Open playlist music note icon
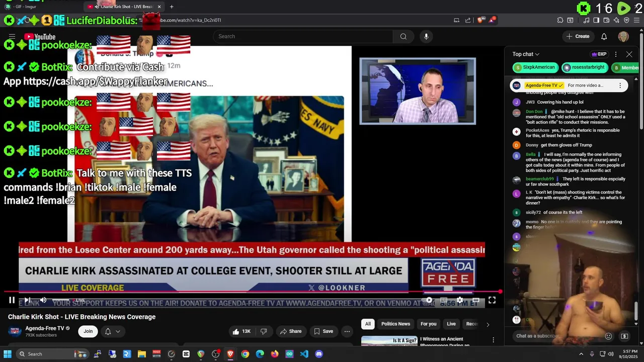This screenshot has width=644, height=362. point(586,20)
